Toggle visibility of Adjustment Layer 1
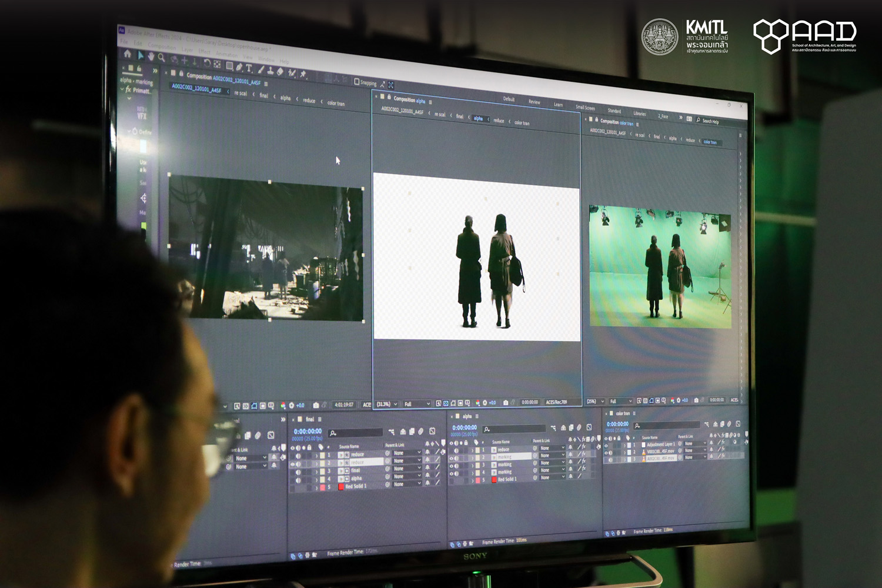Screen dimensions: 882x588 [606, 445]
